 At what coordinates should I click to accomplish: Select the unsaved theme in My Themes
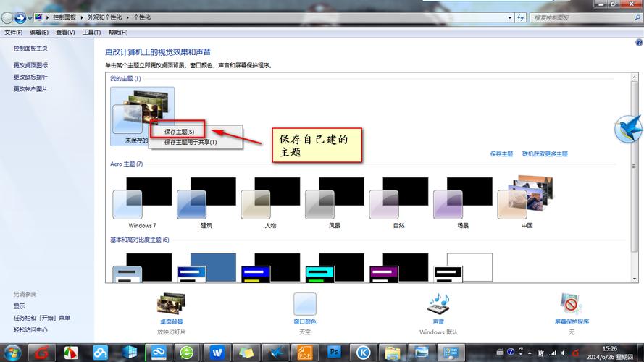coord(142,117)
